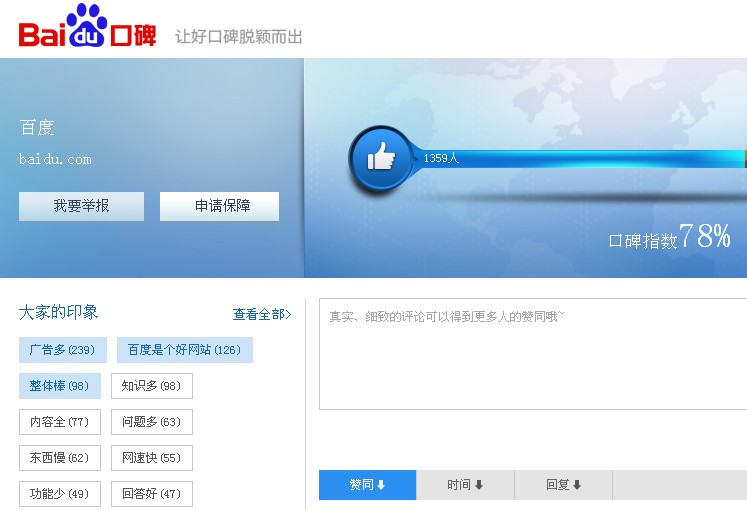Click the 1359人 approval progress bar
Viewport: 747px width, 510px height.
coord(579,159)
